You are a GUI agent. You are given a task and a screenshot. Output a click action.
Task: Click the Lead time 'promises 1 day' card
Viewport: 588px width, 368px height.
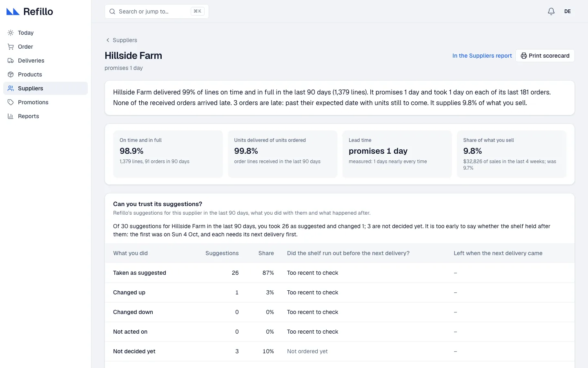click(x=397, y=154)
